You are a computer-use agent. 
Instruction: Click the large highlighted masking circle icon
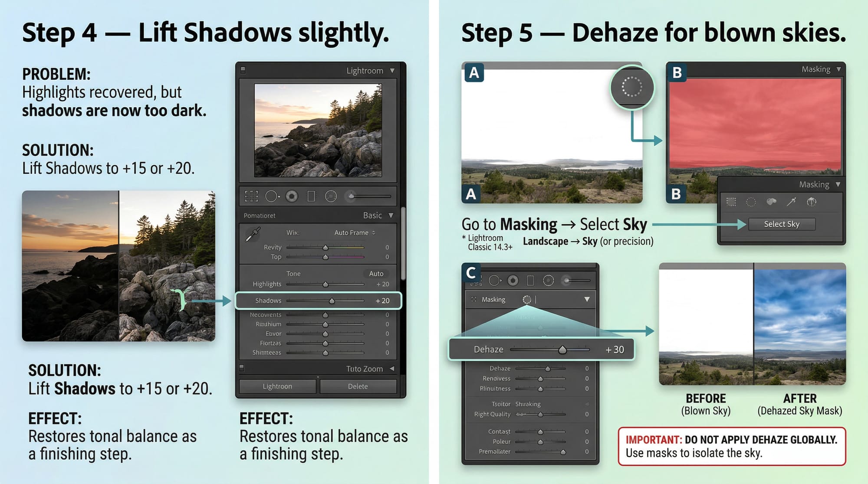tap(632, 87)
